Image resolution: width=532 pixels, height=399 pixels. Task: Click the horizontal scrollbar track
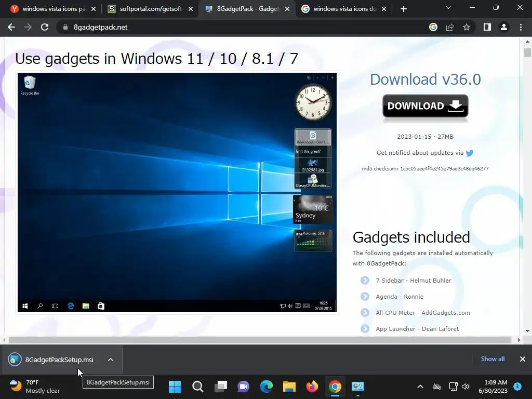(260, 340)
